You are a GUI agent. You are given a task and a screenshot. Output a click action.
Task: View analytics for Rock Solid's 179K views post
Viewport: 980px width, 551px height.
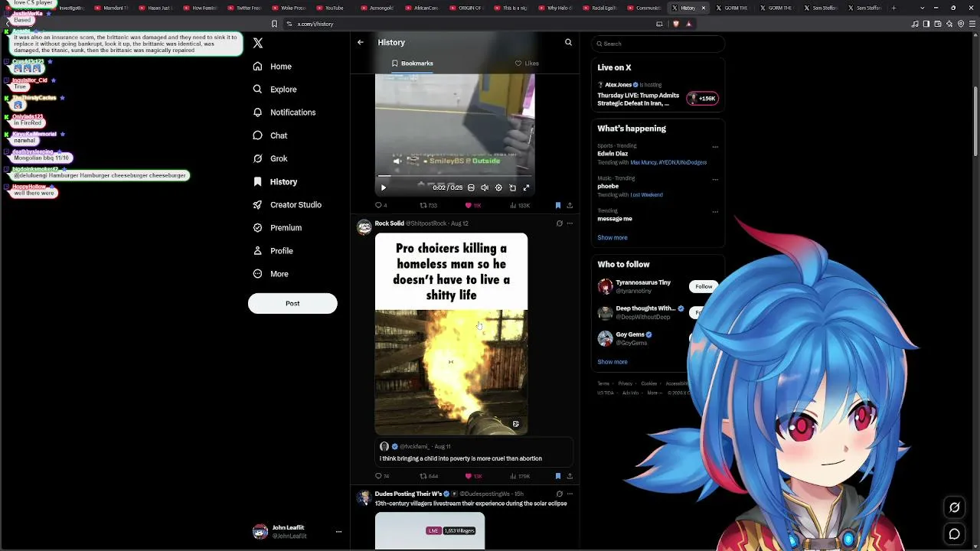[520, 476]
